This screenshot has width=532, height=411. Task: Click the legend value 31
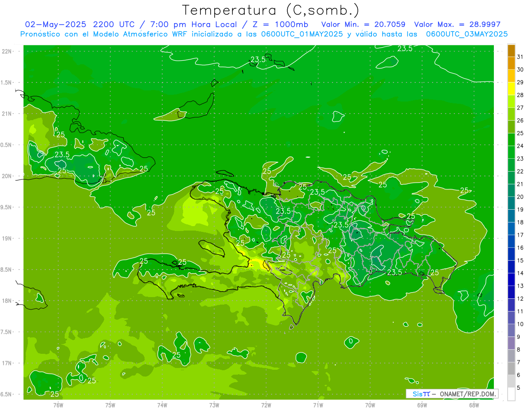(x=520, y=57)
